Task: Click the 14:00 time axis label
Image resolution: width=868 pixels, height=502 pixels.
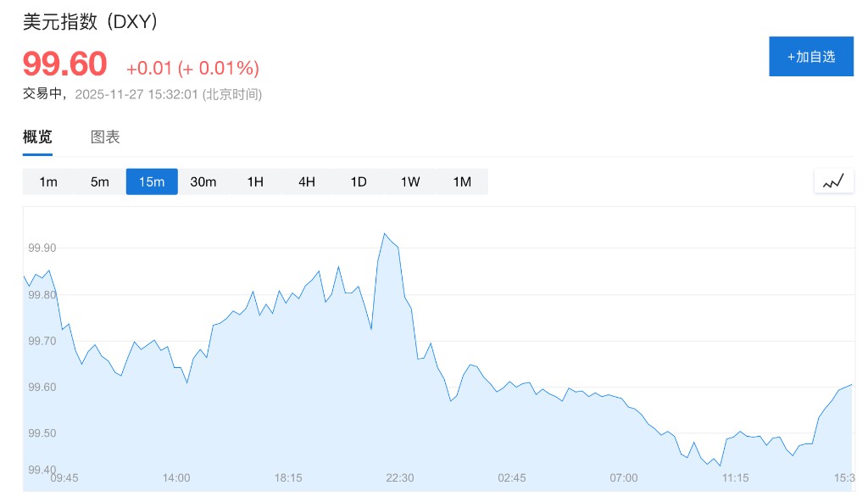Action: click(x=176, y=478)
